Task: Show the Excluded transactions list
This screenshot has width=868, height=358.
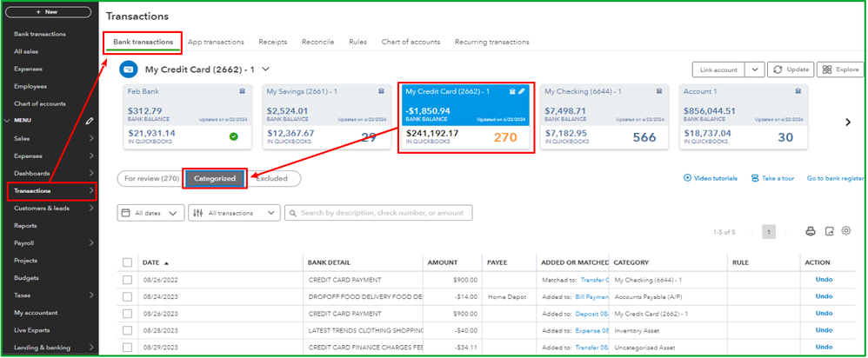Action: [273, 179]
